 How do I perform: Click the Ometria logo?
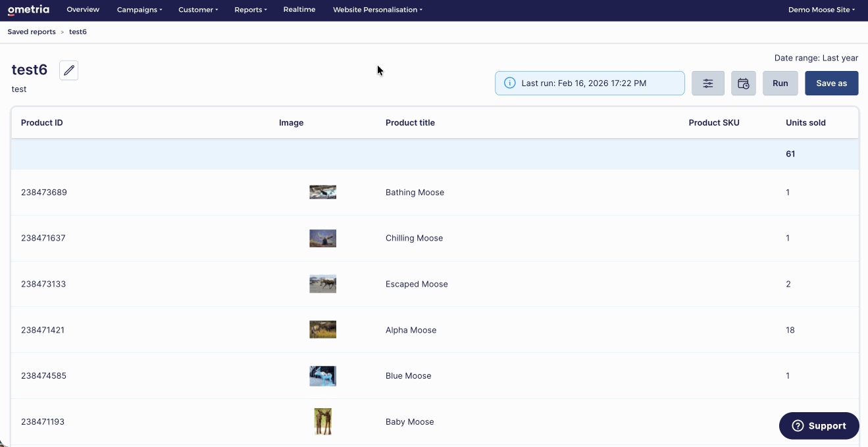(28, 10)
